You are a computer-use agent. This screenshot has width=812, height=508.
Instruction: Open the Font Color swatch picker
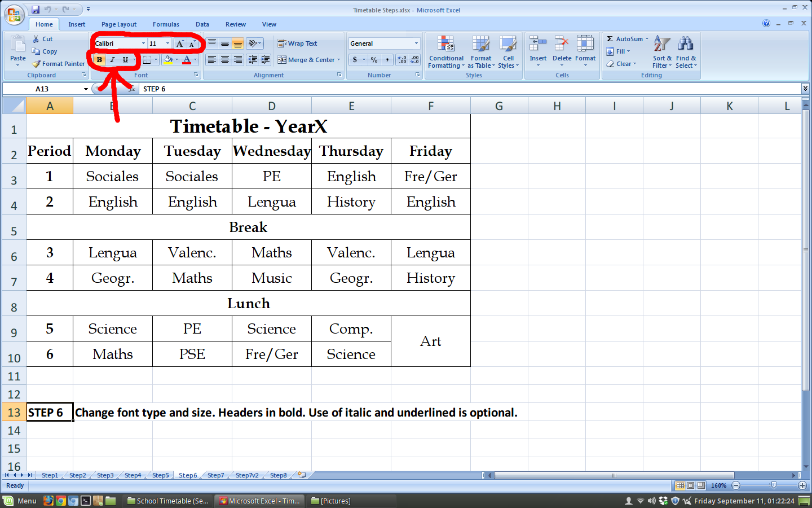[196, 60]
